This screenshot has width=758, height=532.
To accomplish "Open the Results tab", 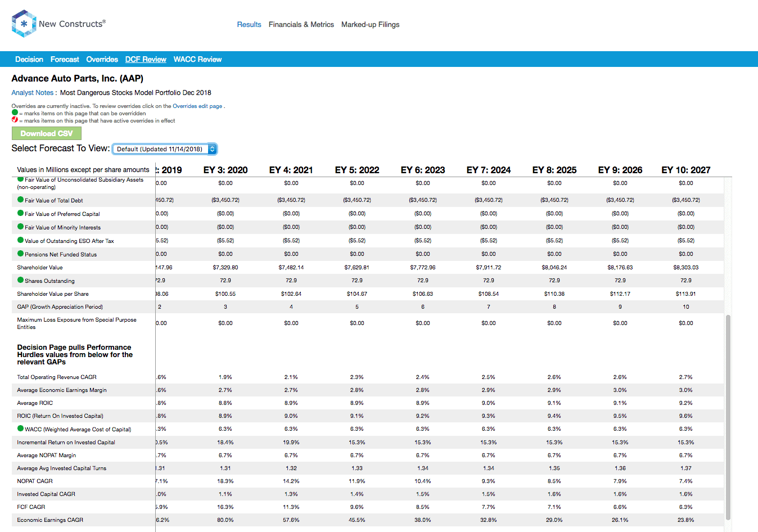I will (249, 24).
